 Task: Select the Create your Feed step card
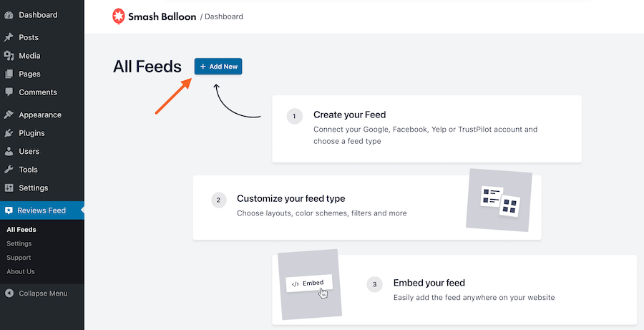[x=426, y=129]
